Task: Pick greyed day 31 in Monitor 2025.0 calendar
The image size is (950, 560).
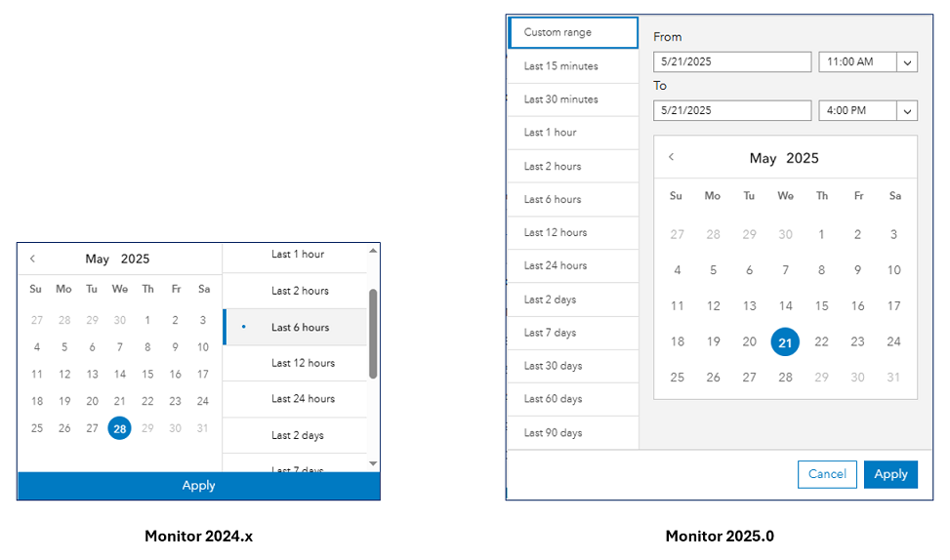Action: coord(893,378)
